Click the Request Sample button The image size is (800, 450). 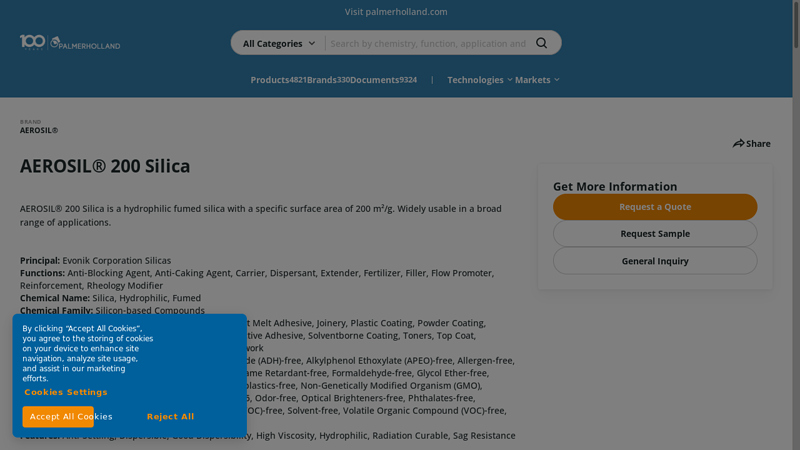point(654,234)
